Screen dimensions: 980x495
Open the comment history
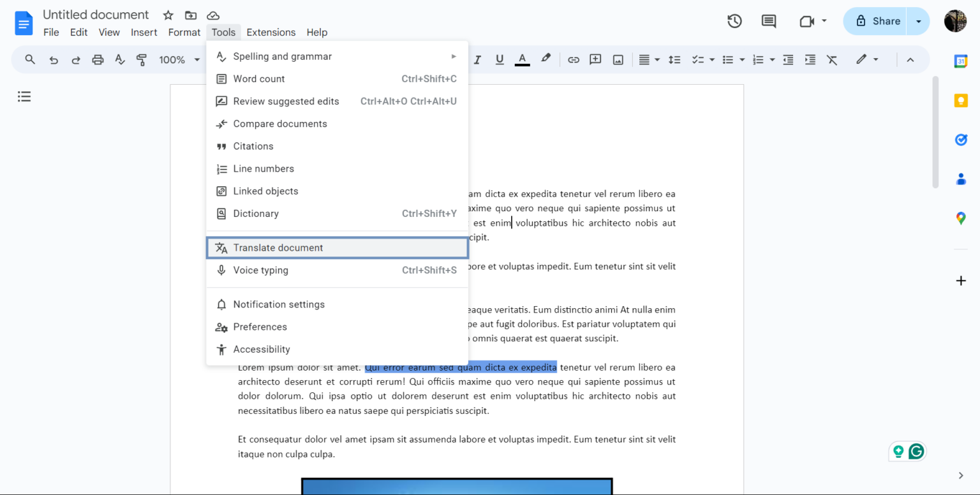click(x=768, y=21)
